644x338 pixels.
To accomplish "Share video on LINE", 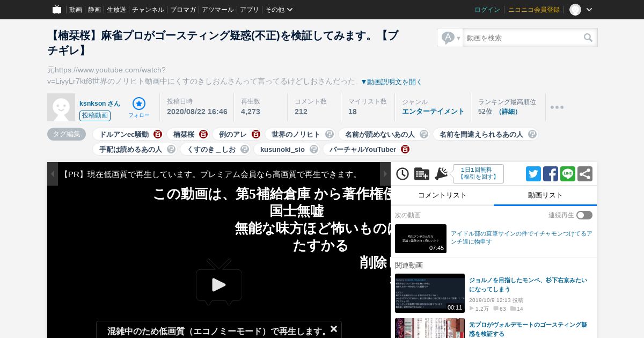I will pos(568,174).
